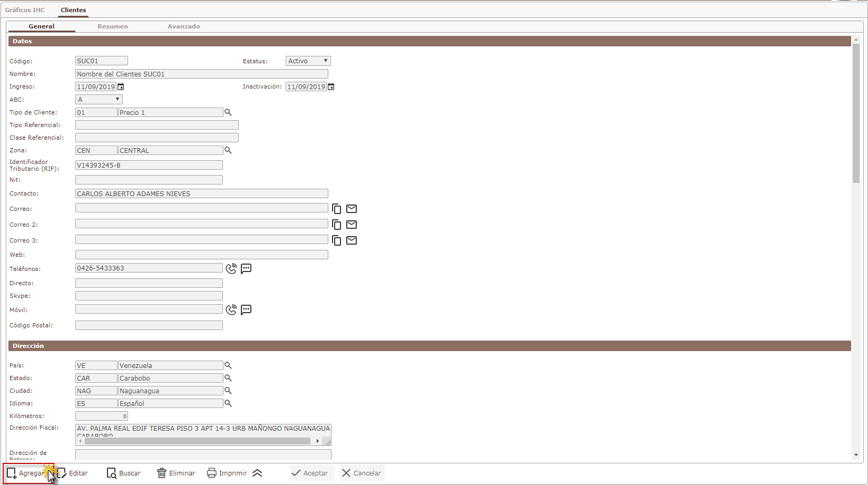
Task: Search Tipo de Cliente with magnifier icon
Action: tap(228, 112)
